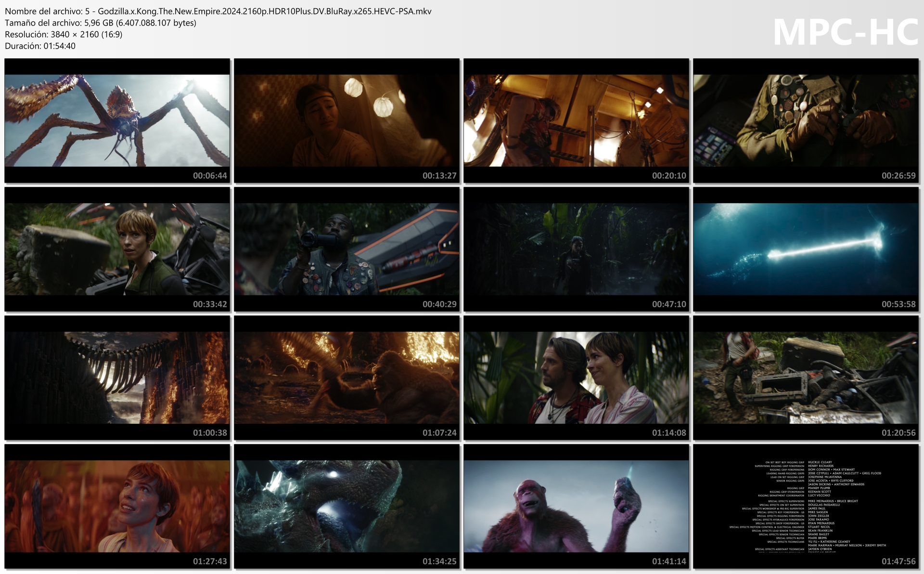Click the 00:13:27 timestamp label

[x=439, y=176]
